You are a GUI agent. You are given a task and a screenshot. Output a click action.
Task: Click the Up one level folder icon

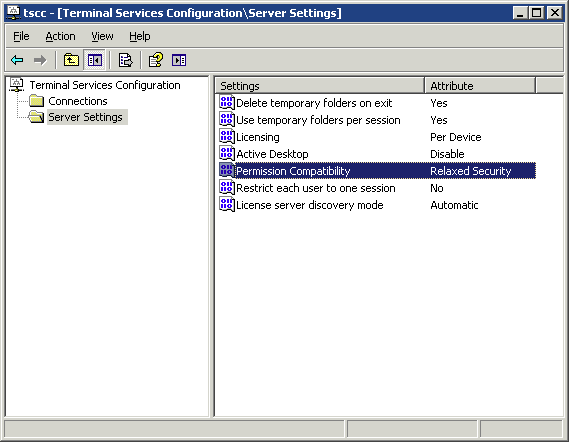point(71,60)
